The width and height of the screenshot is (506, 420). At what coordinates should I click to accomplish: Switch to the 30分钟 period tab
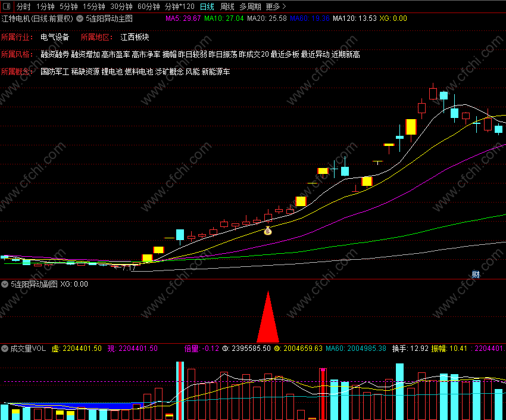coord(121,7)
